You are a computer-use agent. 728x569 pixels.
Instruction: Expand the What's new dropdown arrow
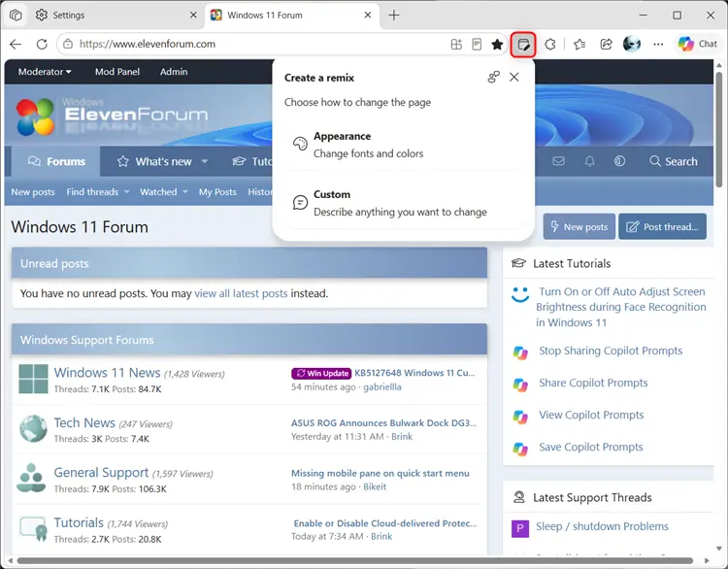204,161
